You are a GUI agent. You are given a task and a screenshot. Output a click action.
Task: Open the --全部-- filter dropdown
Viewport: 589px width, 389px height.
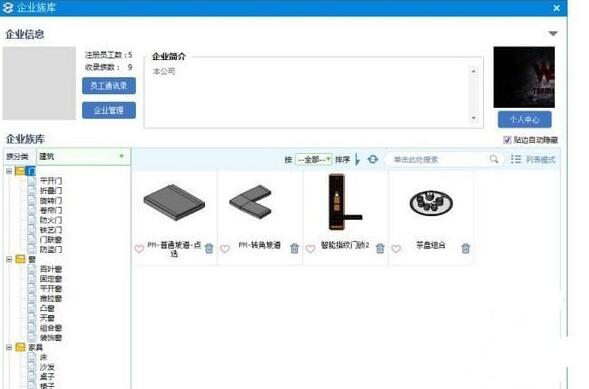pos(314,160)
